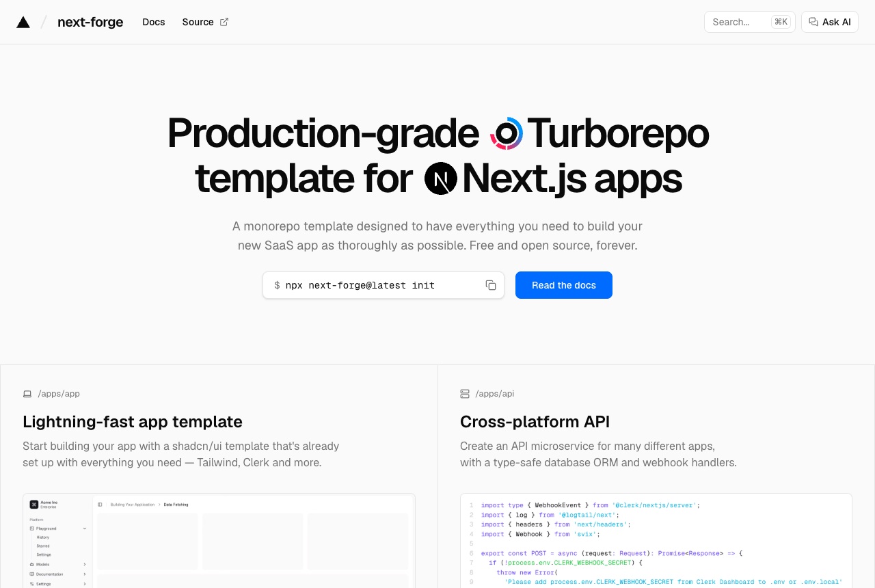Click the Data Fetching breadcrumb

point(176,505)
